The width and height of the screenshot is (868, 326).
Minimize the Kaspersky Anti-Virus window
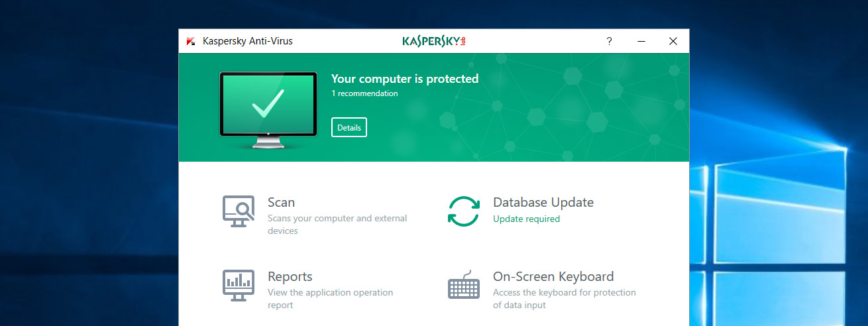[641, 41]
